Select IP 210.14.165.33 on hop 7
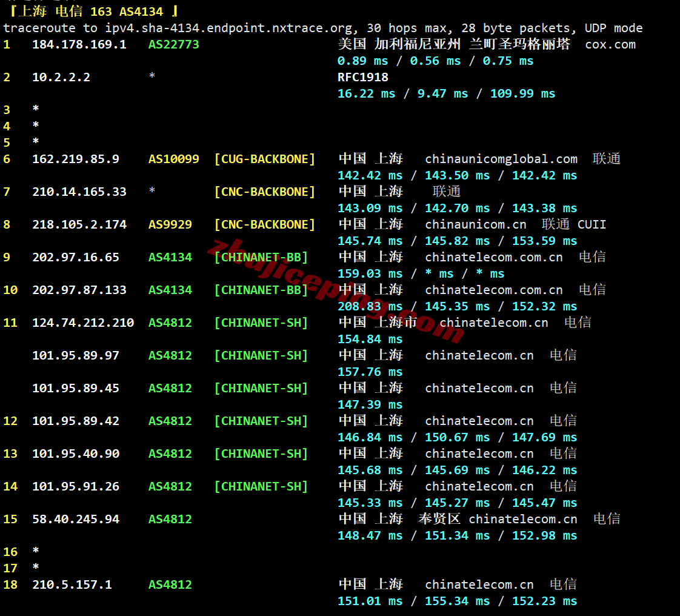 79,192
